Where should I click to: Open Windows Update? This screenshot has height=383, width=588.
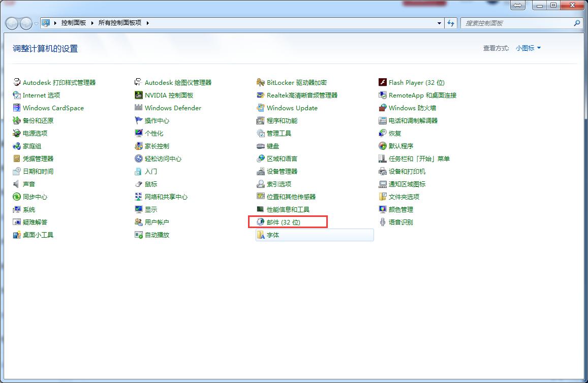pos(292,108)
